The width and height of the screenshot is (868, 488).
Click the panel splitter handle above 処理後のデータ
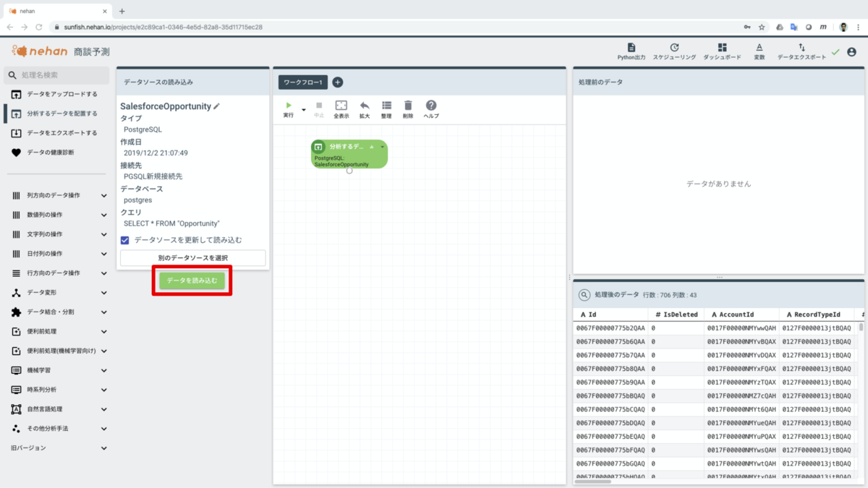point(719,278)
